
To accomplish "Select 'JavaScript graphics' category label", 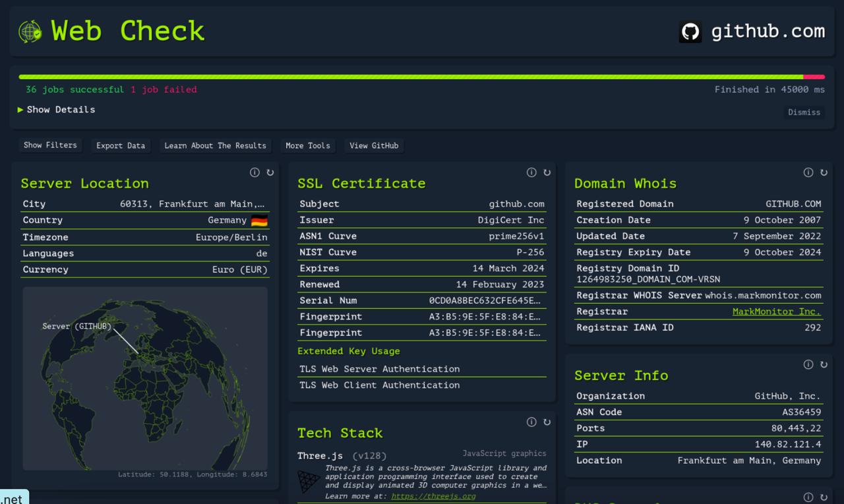I will pyautogui.click(x=504, y=453).
